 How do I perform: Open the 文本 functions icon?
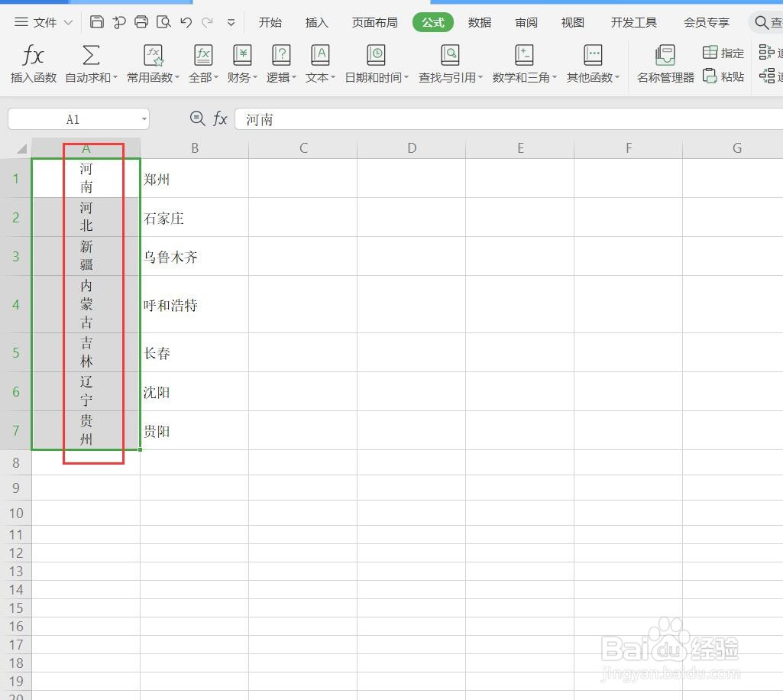click(x=320, y=55)
